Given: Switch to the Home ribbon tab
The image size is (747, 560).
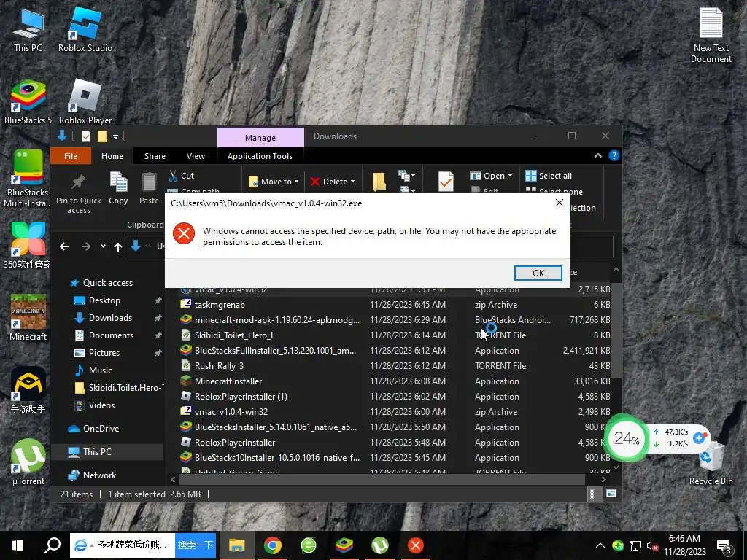Looking at the screenshot, I should click(112, 156).
